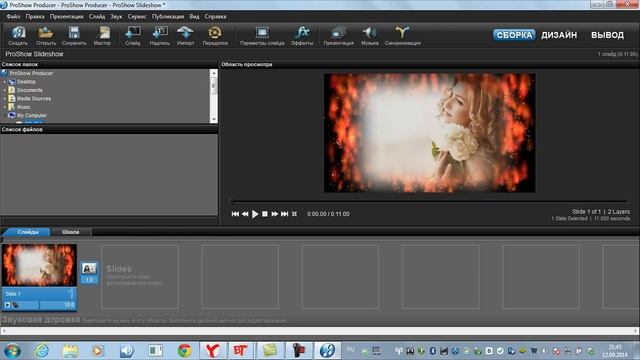Switch to the СБОРКА workspace
This screenshot has width=640, height=360.
[x=514, y=35]
